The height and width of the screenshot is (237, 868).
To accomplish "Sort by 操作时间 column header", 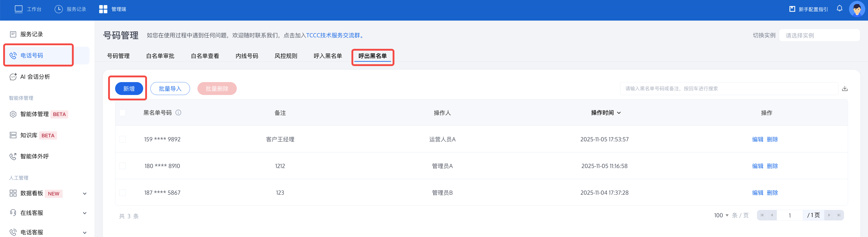I will [x=605, y=113].
